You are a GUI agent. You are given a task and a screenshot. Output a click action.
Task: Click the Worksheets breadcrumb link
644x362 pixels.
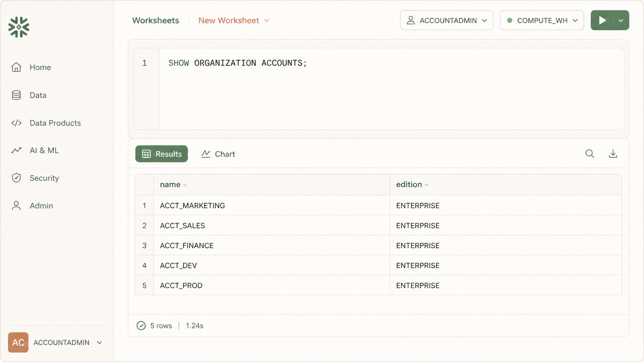(x=155, y=20)
